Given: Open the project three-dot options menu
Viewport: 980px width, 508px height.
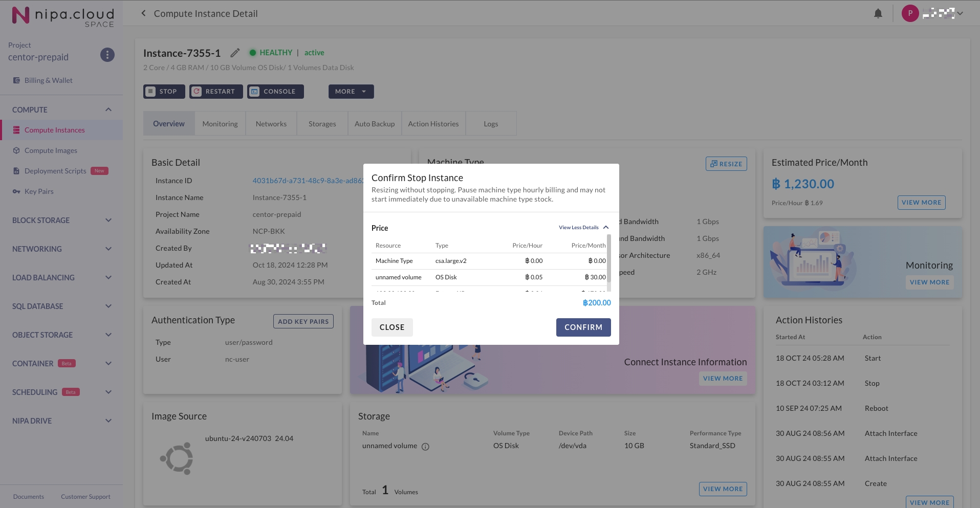Looking at the screenshot, I should tap(107, 55).
